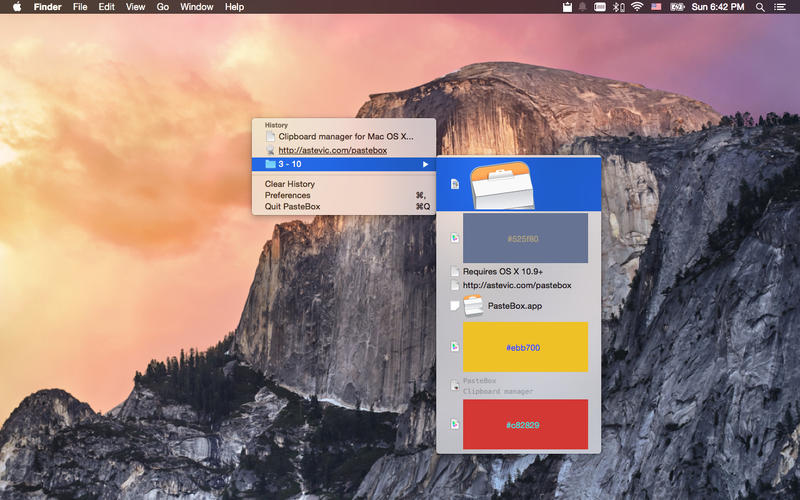Open the Apple menu logo
Image resolution: width=800 pixels, height=500 pixels.
click(16, 7)
